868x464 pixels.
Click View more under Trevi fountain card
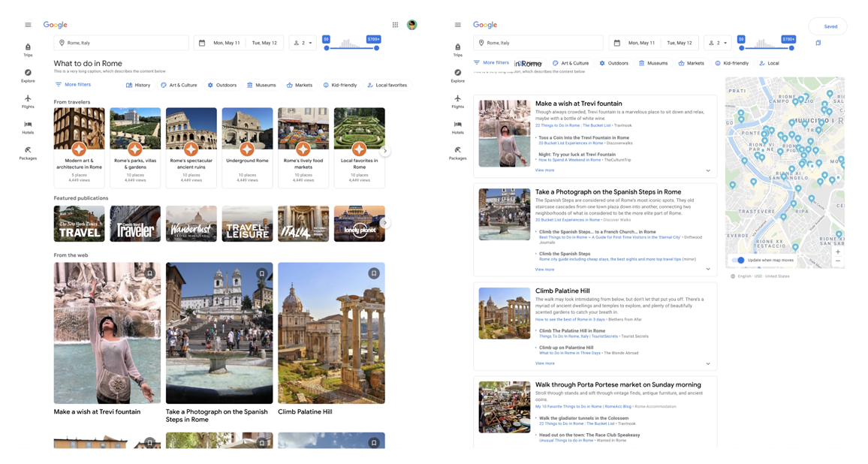point(544,170)
